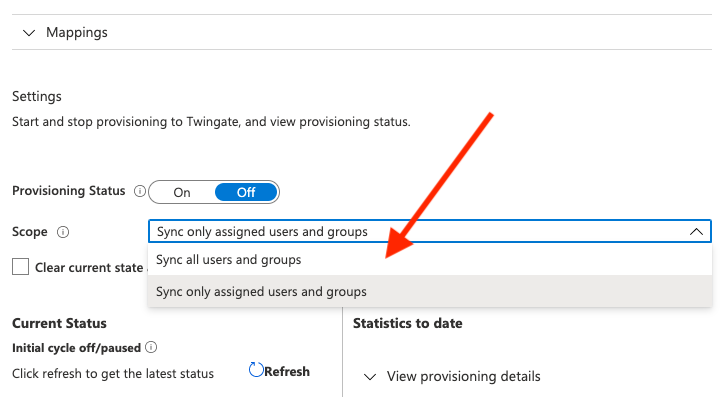Image resolution: width=728 pixels, height=397 pixels.
Task: Click the Scope dropdown up-arrow caret
Action: 696,231
